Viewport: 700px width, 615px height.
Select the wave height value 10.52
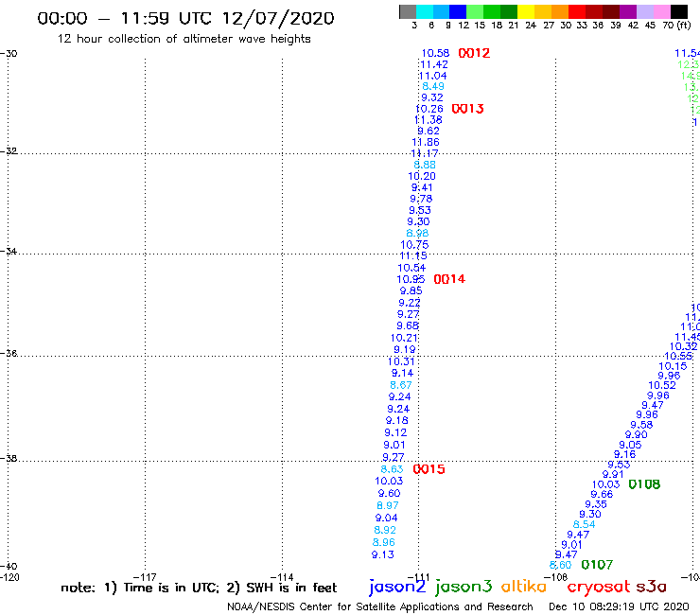coord(662,385)
